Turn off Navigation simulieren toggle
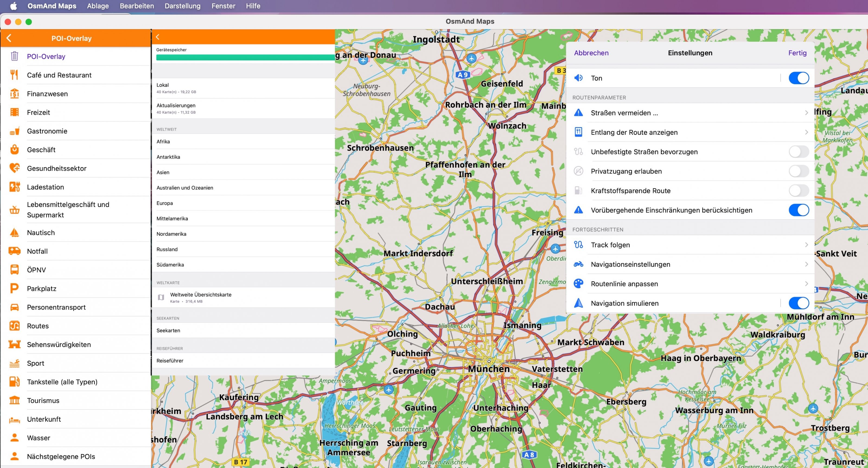Image resolution: width=868 pixels, height=468 pixels. [x=798, y=303]
